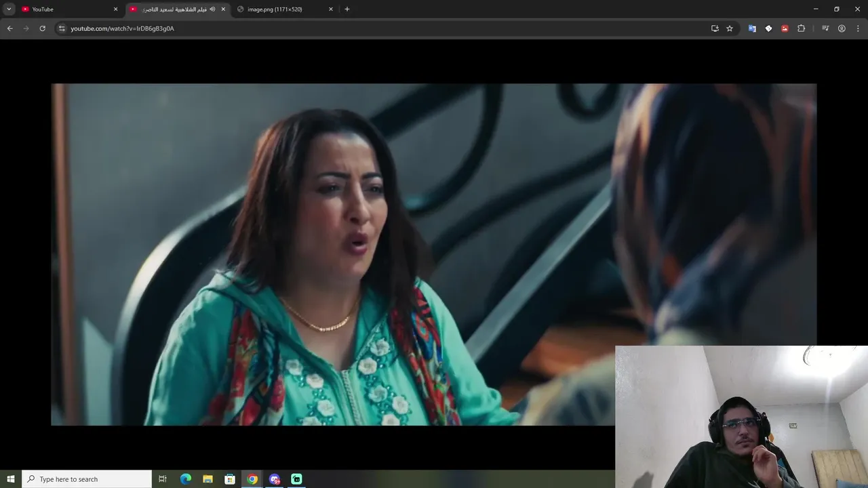Click the video player to pause

pos(434,254)
